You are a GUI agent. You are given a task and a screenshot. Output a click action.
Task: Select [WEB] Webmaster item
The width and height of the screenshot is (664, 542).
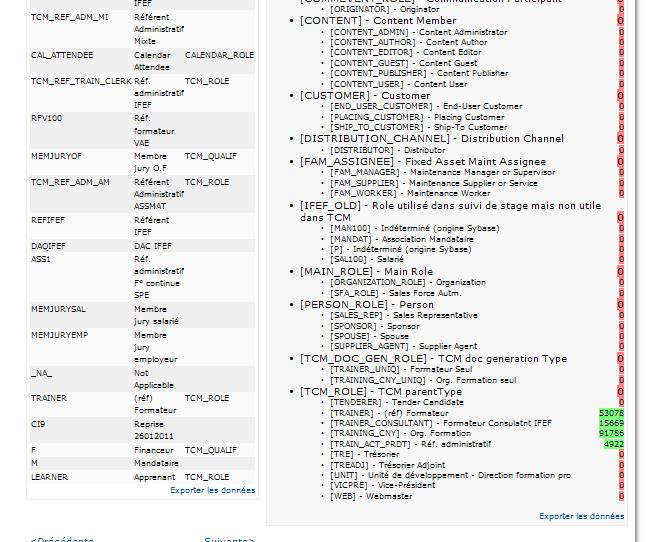[x=371, y=496]
